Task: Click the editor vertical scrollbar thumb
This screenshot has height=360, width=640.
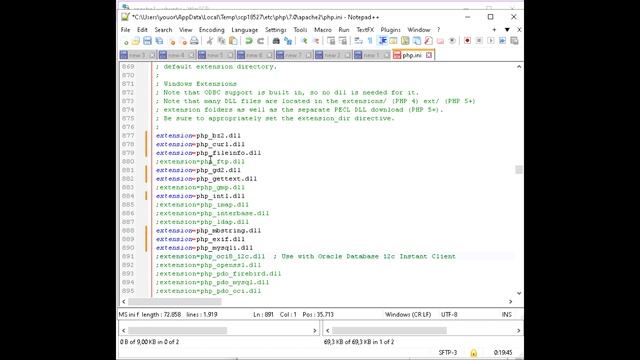Action: coord(519,169)
